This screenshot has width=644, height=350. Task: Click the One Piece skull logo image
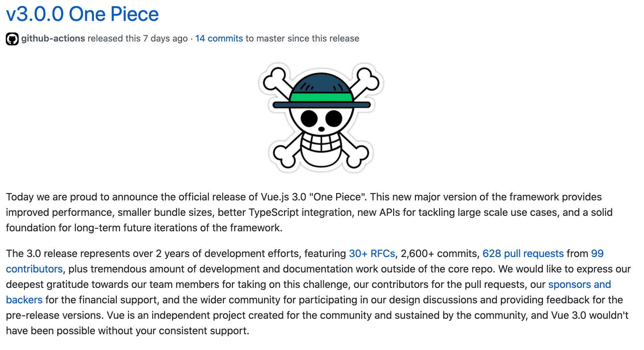[321, 117]
